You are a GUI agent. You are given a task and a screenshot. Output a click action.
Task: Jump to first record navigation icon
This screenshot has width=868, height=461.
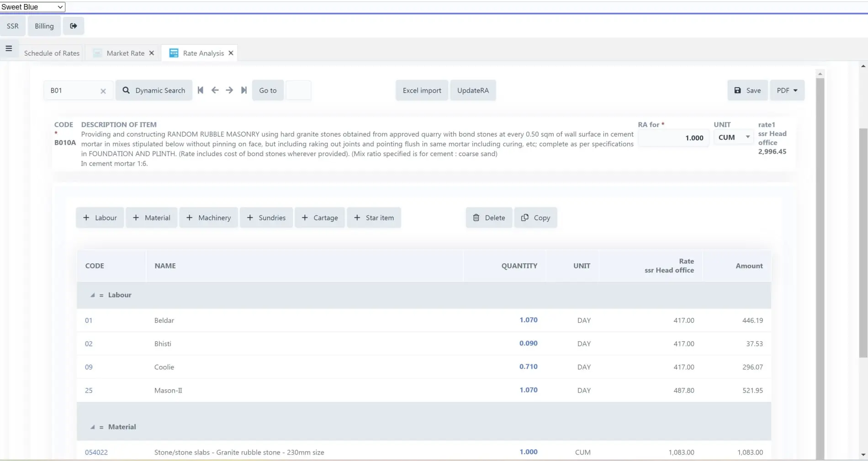coord(200,90)
